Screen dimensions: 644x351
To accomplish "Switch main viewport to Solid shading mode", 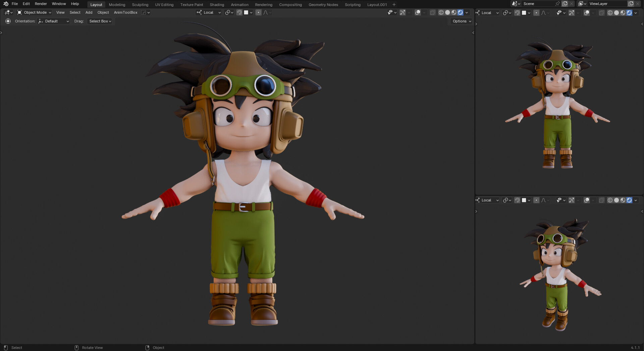I will pos(447,12).
